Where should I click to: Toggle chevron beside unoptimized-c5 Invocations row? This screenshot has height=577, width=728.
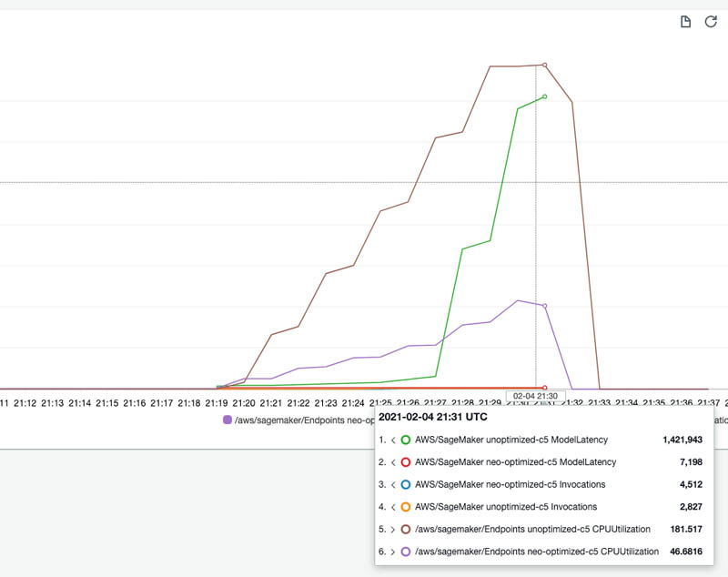pyautogui.click(x=393, y=507)
